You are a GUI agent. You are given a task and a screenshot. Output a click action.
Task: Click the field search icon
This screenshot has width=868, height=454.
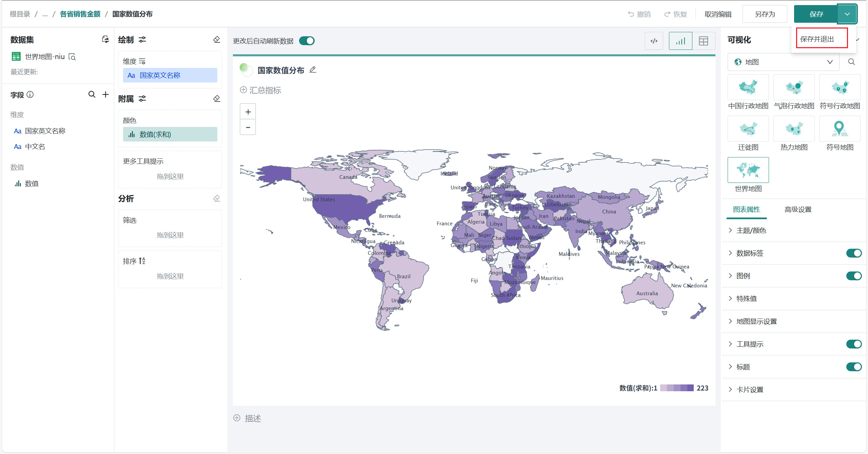(x=92, y=94)
